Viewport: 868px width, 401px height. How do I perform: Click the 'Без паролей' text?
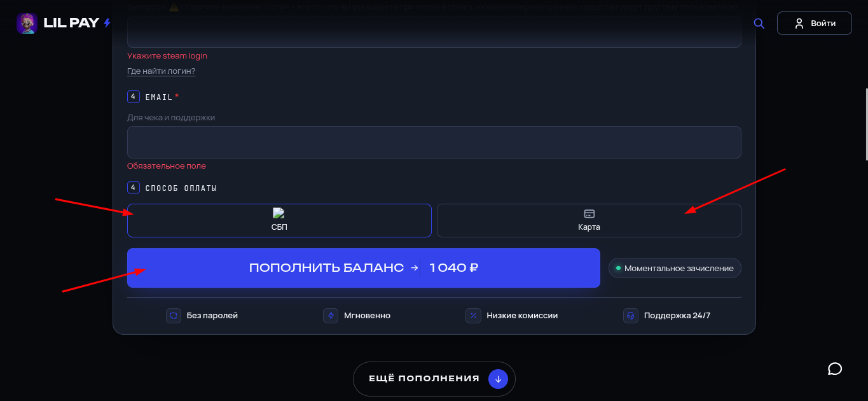point(212,315)
